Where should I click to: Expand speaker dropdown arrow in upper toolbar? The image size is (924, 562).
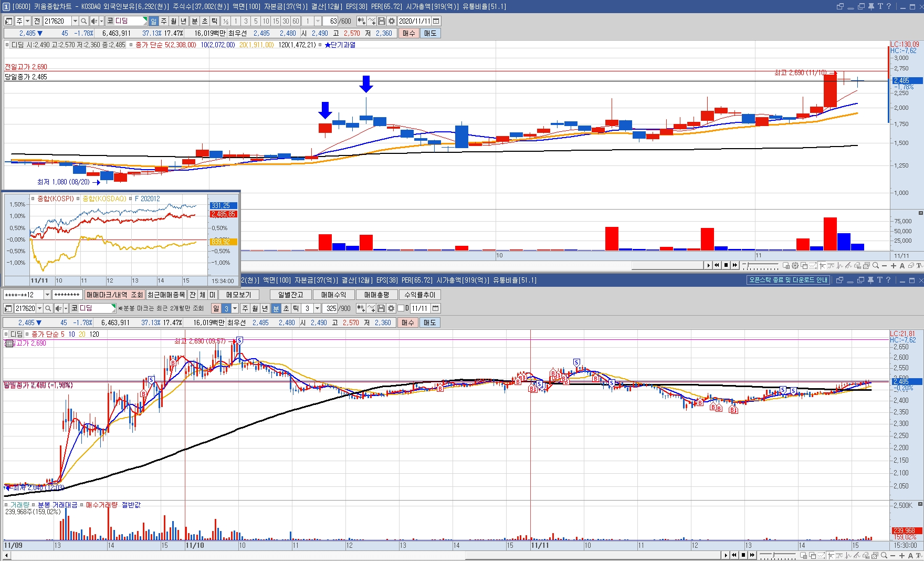pos(101,21)
